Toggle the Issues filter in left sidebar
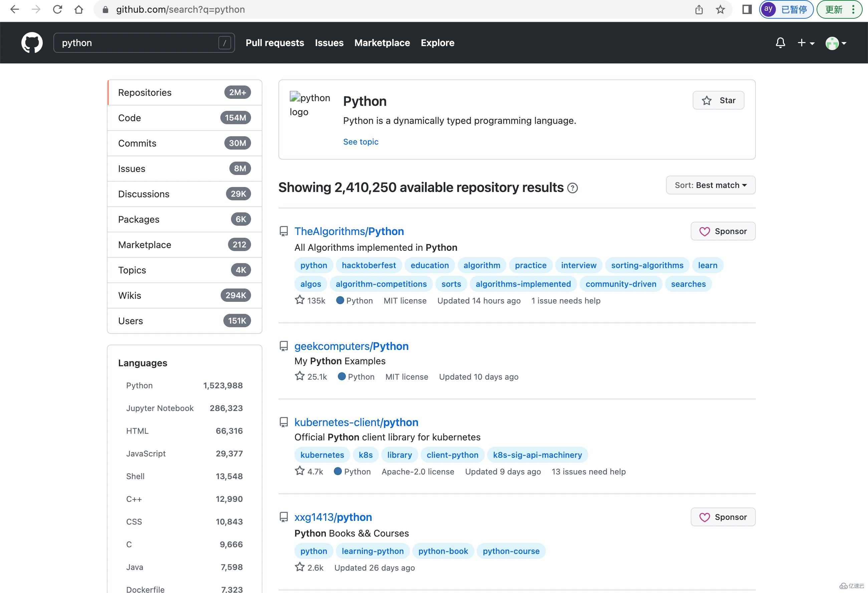 click(x=184, y=168)
